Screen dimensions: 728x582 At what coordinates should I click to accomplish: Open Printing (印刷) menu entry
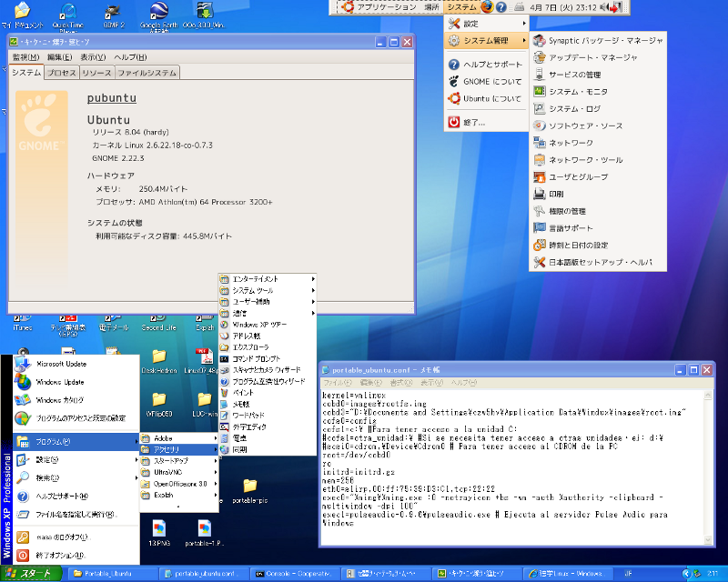click(598, 194)
